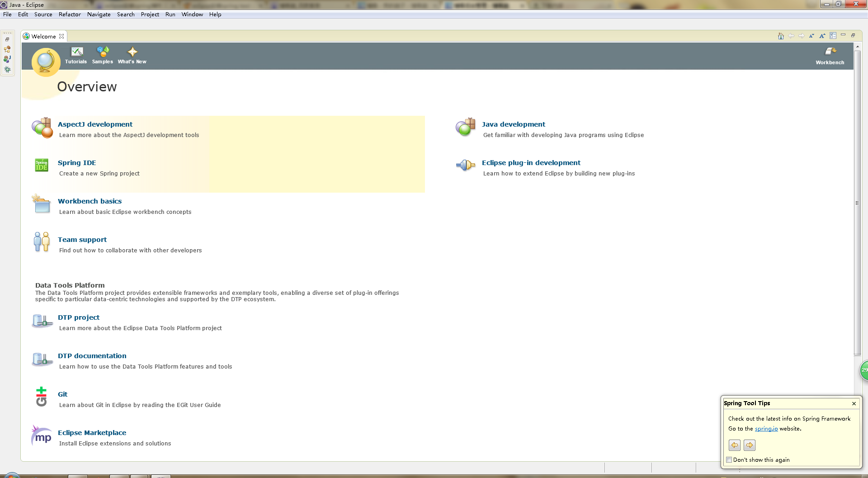Open the Help menu

click(215, 14)
